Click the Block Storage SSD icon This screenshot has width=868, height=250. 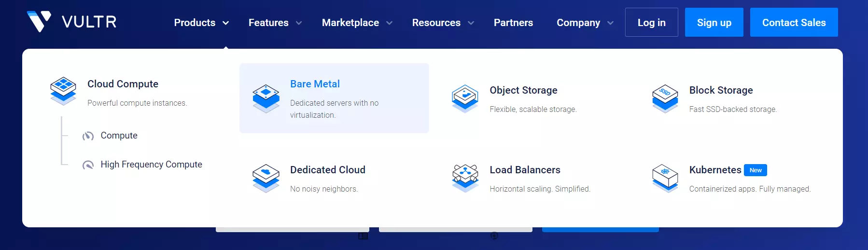665,98
